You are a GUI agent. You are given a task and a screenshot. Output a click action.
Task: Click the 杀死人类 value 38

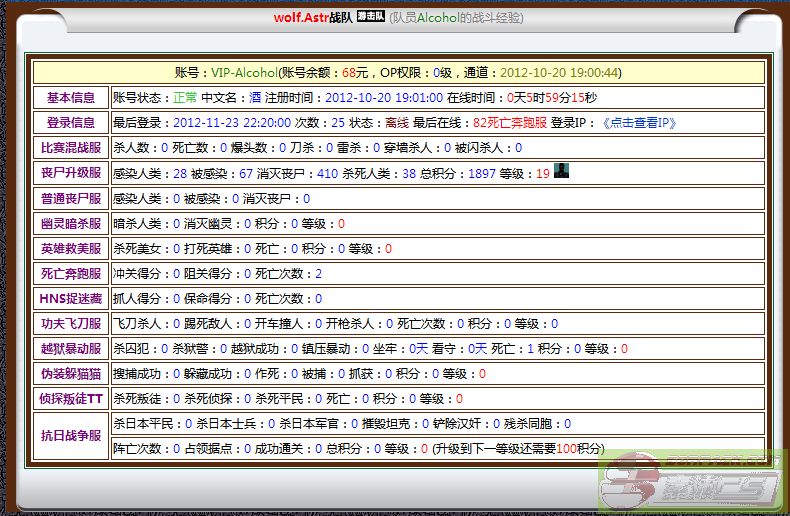[x=409, y=174]
